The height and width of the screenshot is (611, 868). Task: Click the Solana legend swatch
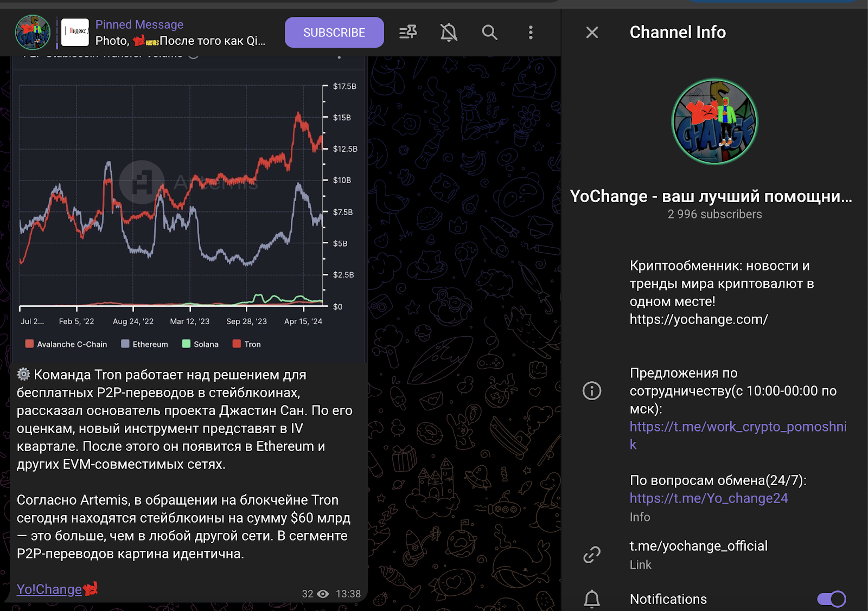coord(186,344)
